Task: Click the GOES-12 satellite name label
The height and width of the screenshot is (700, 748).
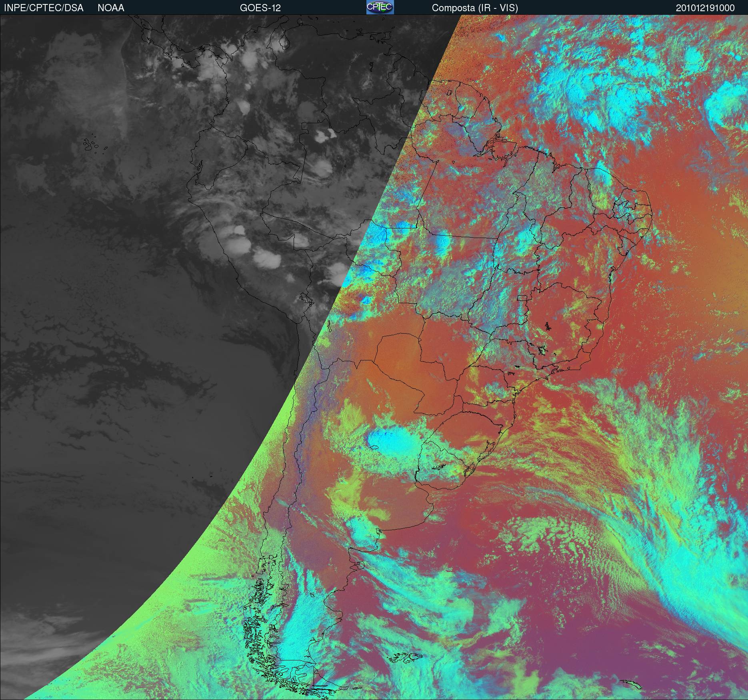Action: (x=260, y=8)
